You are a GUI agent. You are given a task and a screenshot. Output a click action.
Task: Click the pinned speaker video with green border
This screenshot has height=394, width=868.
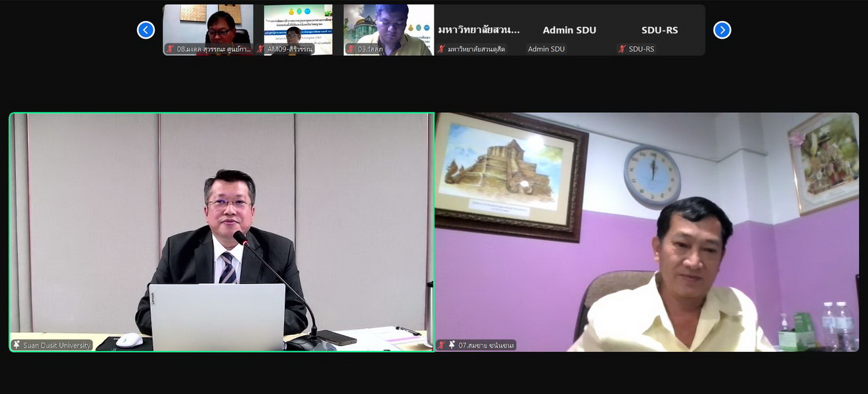click(222, 232)
